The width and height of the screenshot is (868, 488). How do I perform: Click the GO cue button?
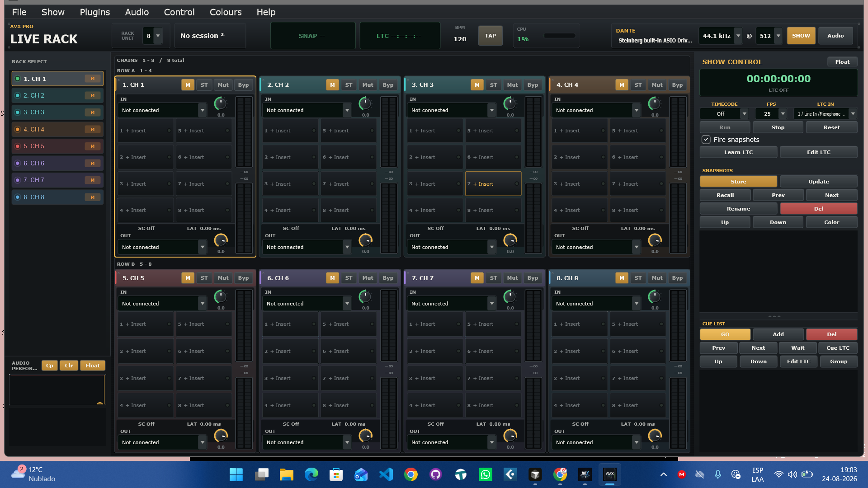click(x=725, y=334)
